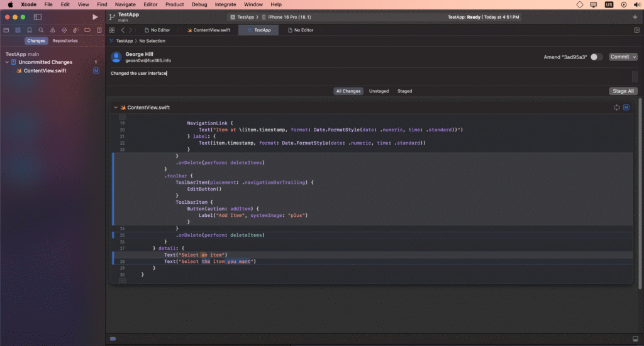Click the bottom-left filter pill icon

click(x=113, y=338)
